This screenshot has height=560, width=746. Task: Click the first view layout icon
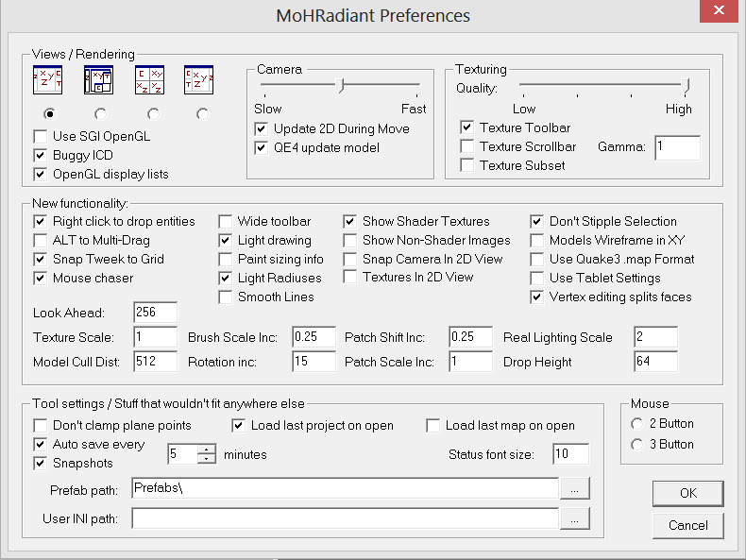(x=47, y=80)
